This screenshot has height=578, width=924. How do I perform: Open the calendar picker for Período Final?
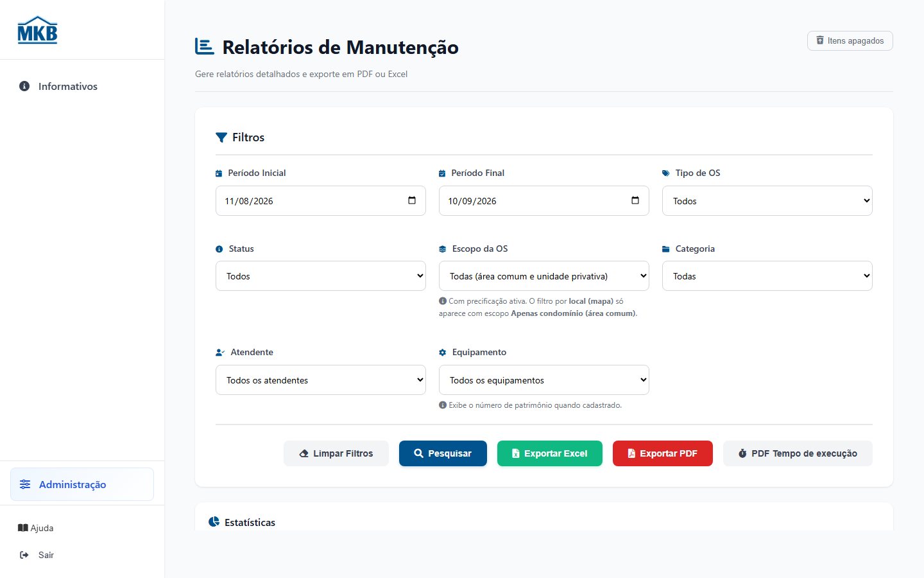pos(635,200)
